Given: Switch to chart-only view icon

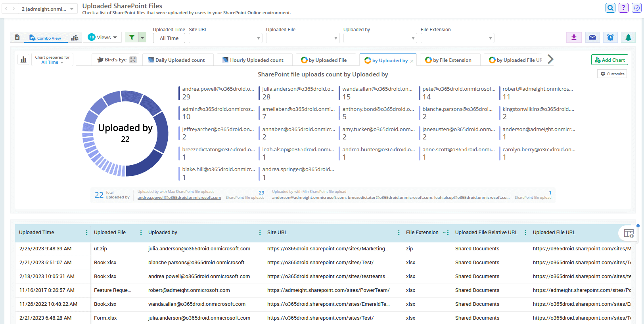Looking at the screenshot, I should tap(75, 38).
